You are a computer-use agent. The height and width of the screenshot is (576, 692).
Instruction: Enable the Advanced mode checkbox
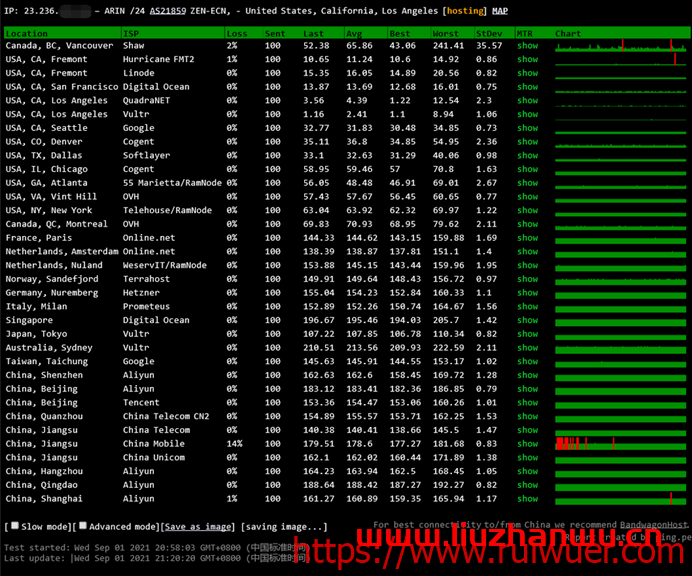point(82,525)
